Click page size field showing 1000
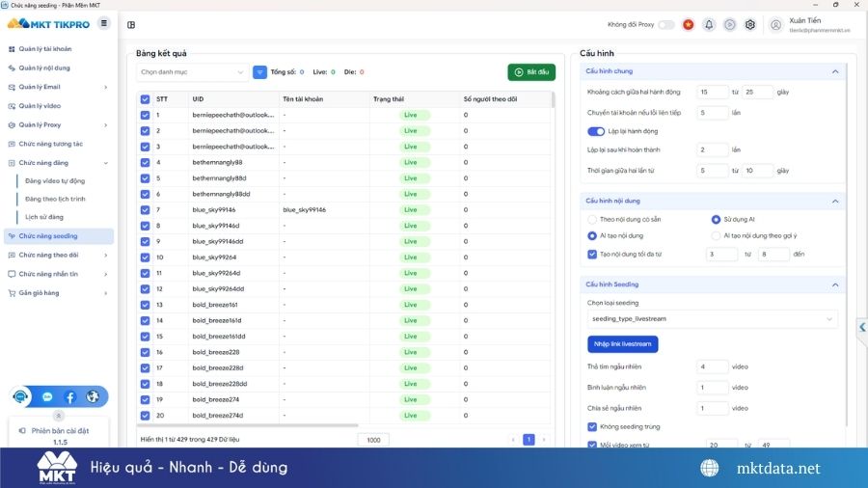 [x=373, y=440]
